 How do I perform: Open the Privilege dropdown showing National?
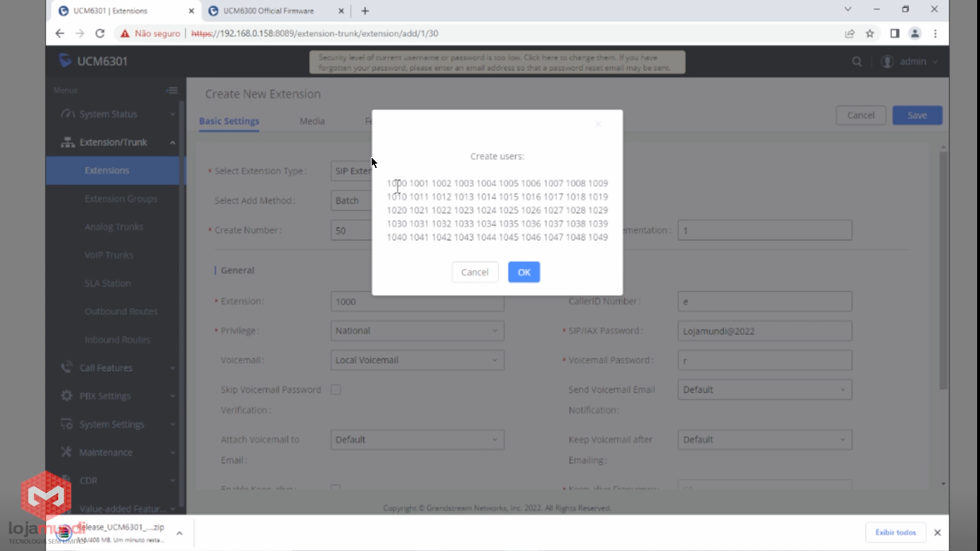coord(417,331)
